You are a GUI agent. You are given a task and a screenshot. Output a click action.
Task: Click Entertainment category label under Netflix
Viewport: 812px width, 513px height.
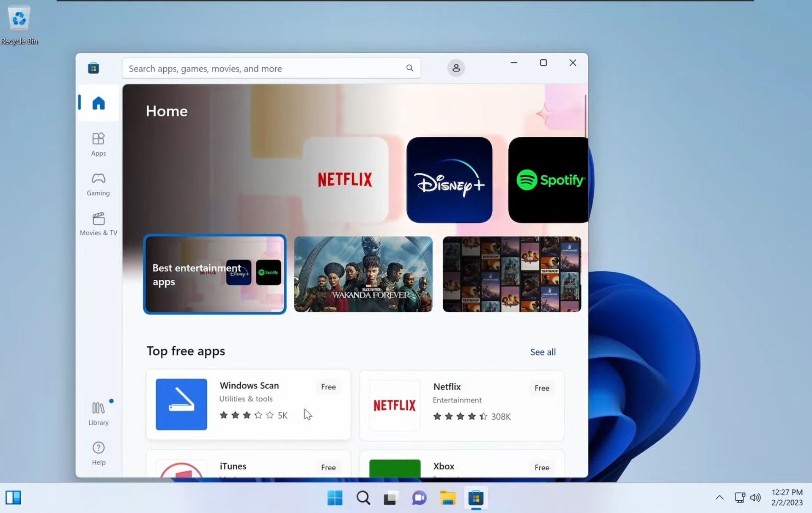[457, 400]
